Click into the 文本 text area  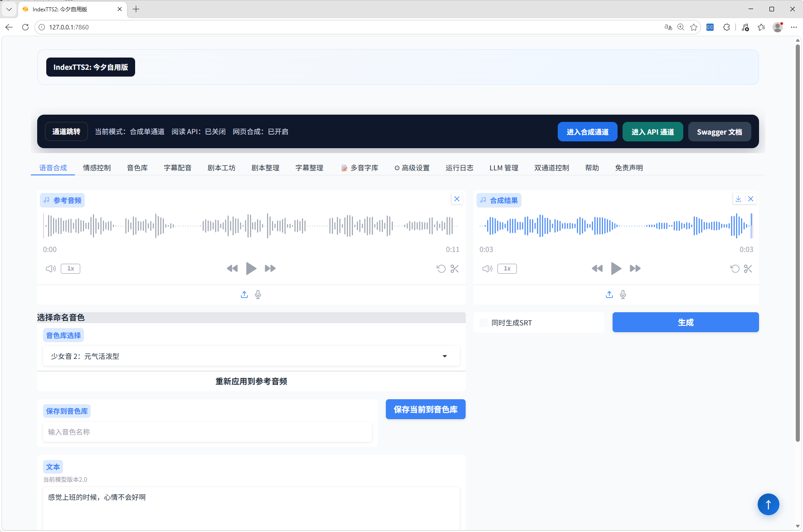click(251, 508)
